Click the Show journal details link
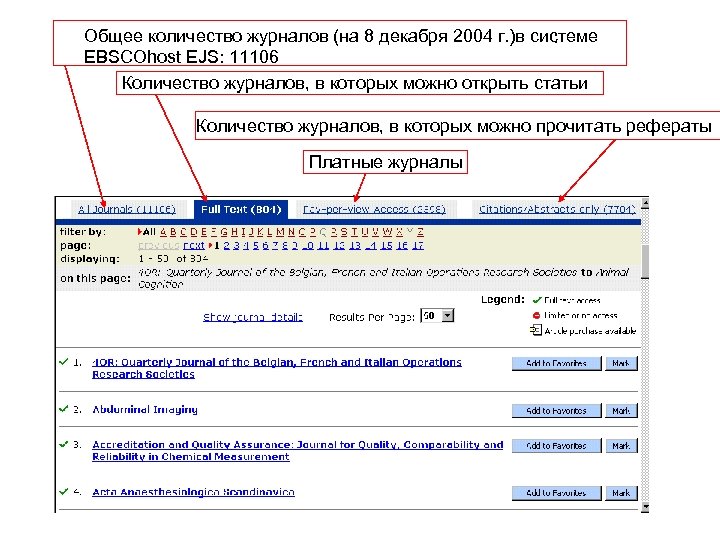The width and height of the screenshot is (720, 540). [x=253, y=317]
